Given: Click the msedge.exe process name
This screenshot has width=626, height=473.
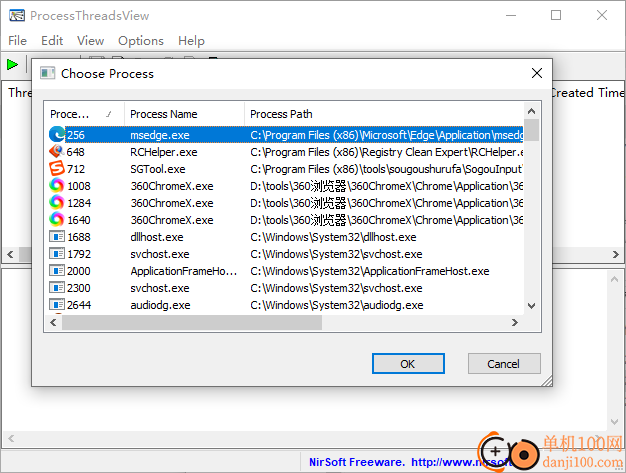Looking at the screenshot, I should click(160, 135).
